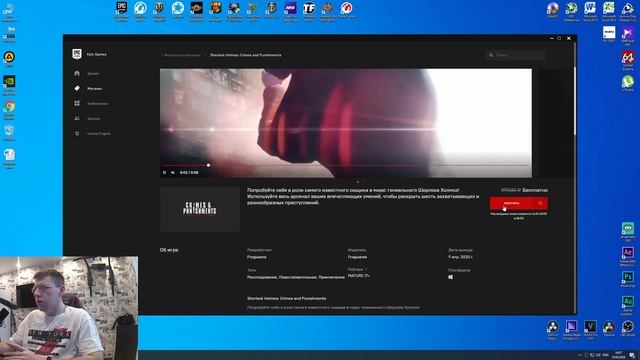Click the house icon in sidebar
Viewport: 640px width, 360px height.
77,73
